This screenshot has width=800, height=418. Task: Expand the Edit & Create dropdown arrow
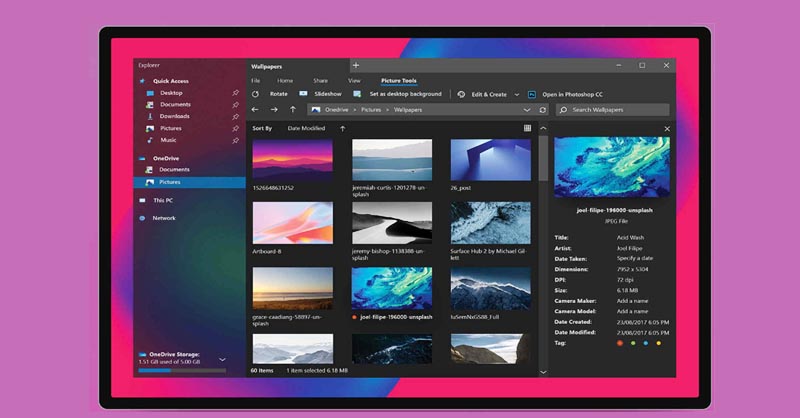516,95
